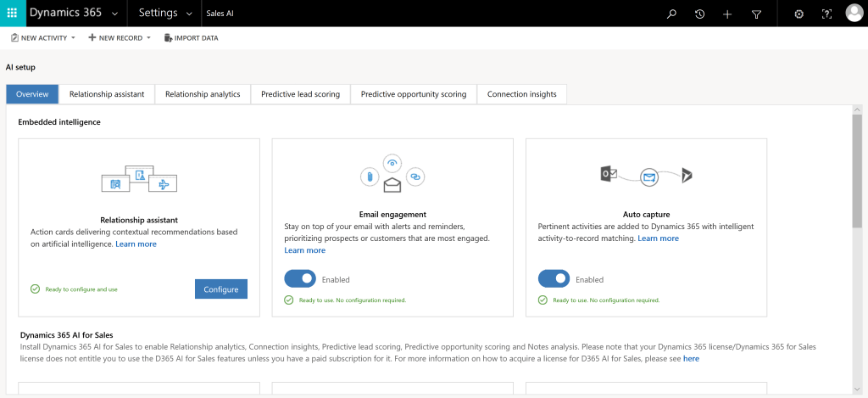
Task: Click scrollbar up arrow
Action: (x=857, y=109)
